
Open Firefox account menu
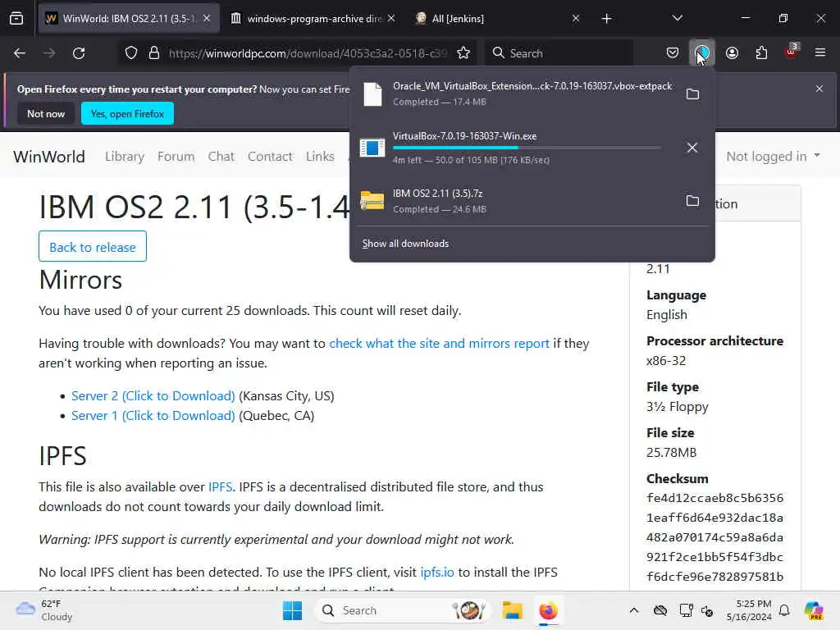pyautogui.click(x=732, y=53)
